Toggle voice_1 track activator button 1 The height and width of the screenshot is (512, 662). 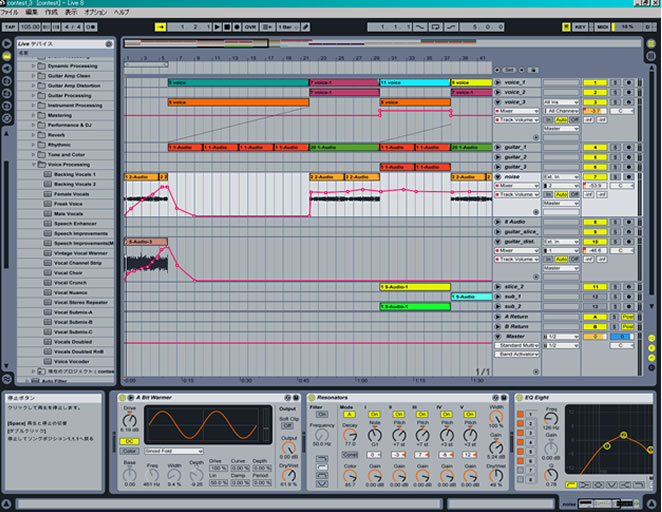click(x=595, y=83)
